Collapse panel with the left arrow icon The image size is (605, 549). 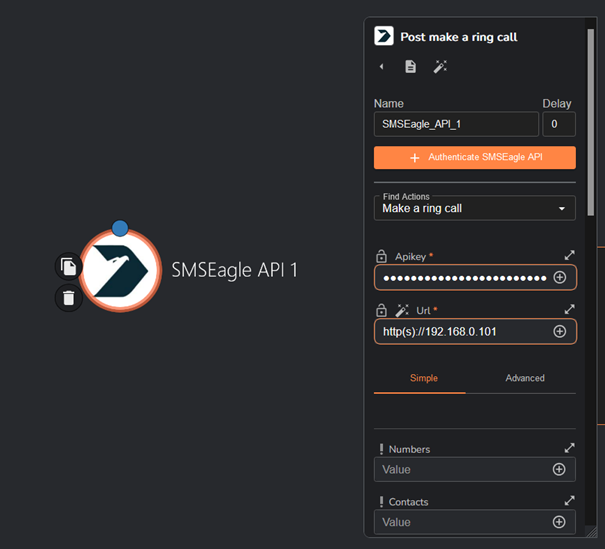382,66
